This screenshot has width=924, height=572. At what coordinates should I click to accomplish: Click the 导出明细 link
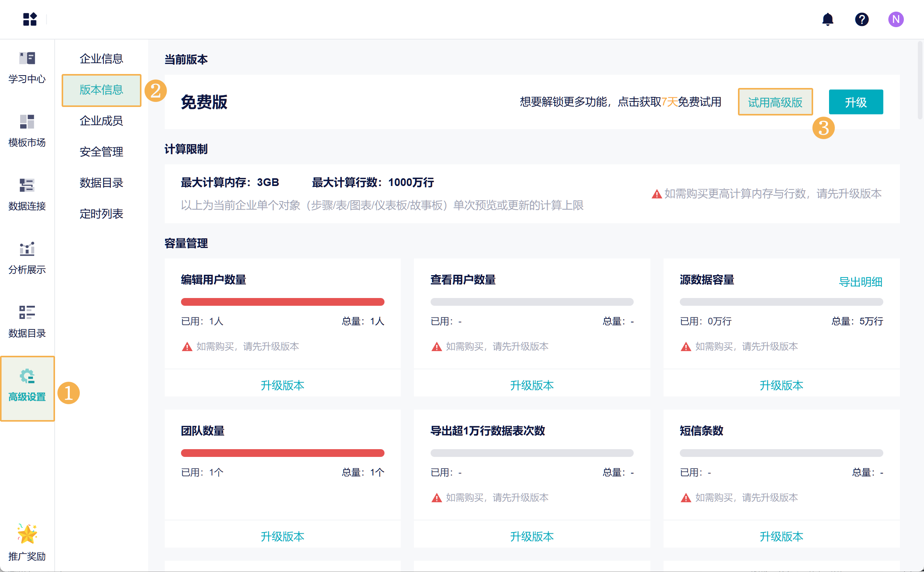860,282
